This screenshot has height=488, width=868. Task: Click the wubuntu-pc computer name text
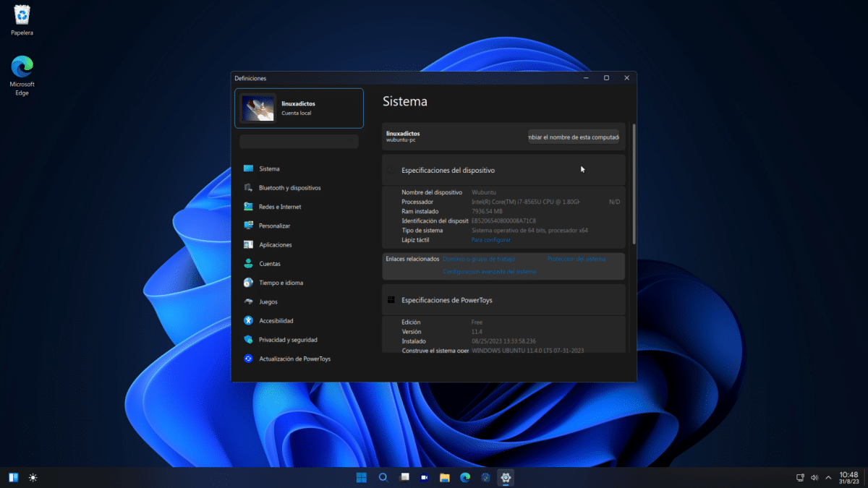tap(401, 140)
